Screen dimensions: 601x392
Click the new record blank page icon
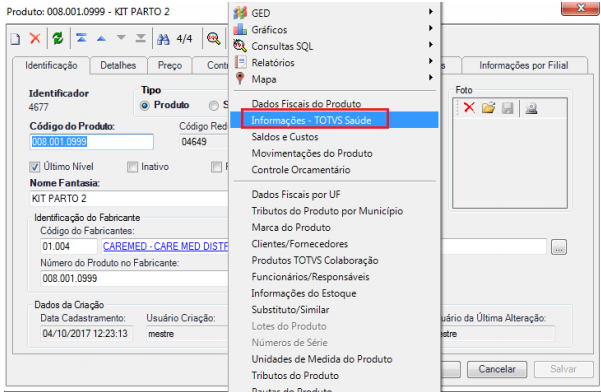click(15, 39)
